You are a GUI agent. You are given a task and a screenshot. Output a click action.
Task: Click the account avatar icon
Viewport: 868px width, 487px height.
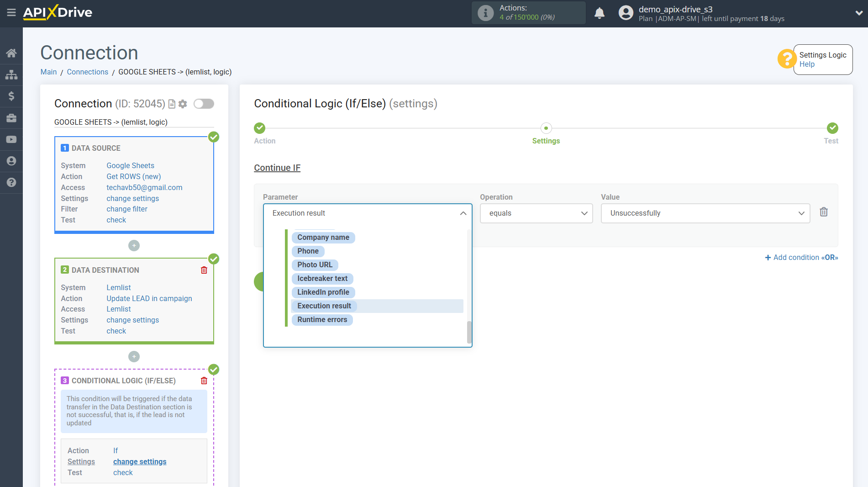point(626,13)
